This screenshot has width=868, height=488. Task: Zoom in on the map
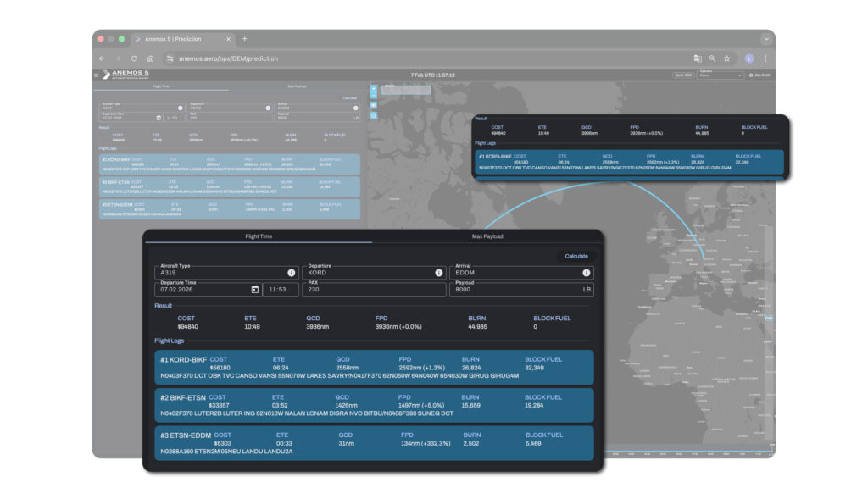click(x=373, y=88)
